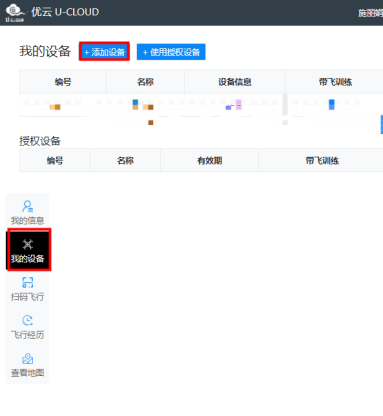Click the 扫码飞行 sidebar label
Image resolution: width=383 pixels, height=416 pixels.
click(x=27, y=297)
